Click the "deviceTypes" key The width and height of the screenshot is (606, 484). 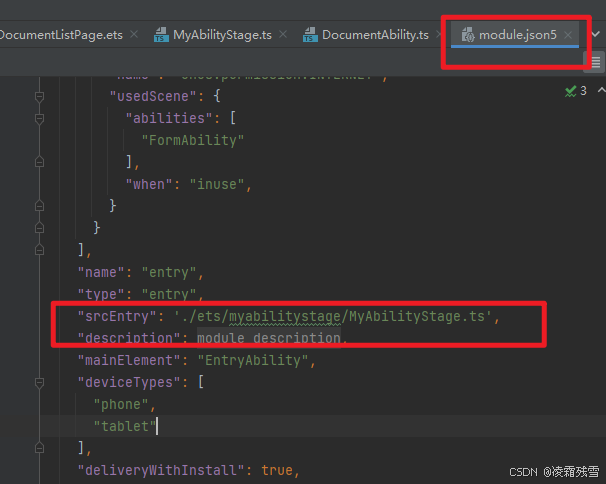(129, 382)
